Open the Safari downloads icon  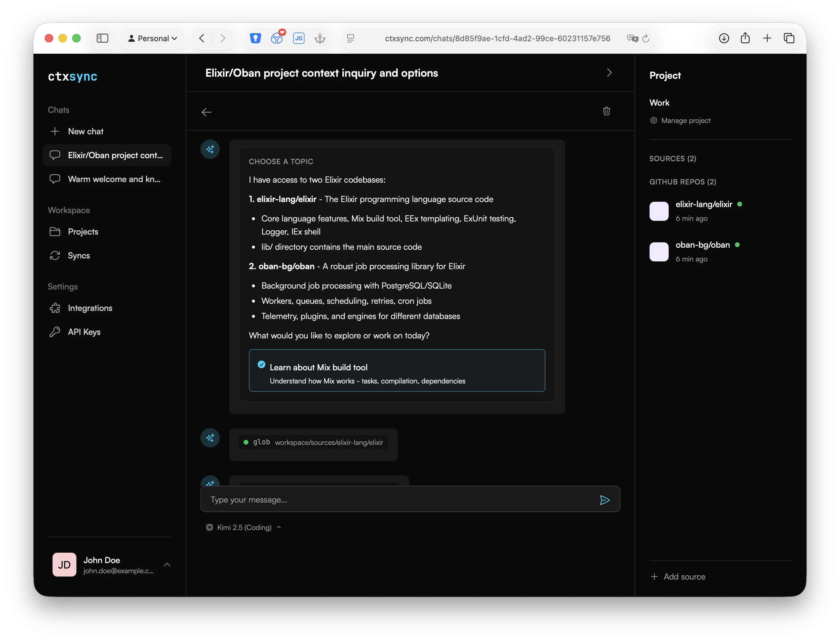point(724,38)
